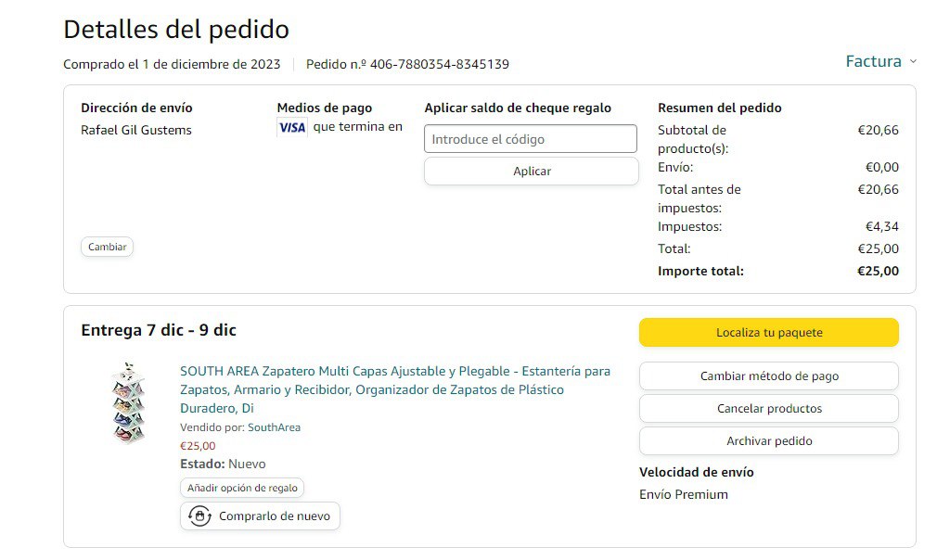The width and height of the screenshot is (937, 560).
Task: Track package with Localiza tu paquete
Action: tap(768, 333)
